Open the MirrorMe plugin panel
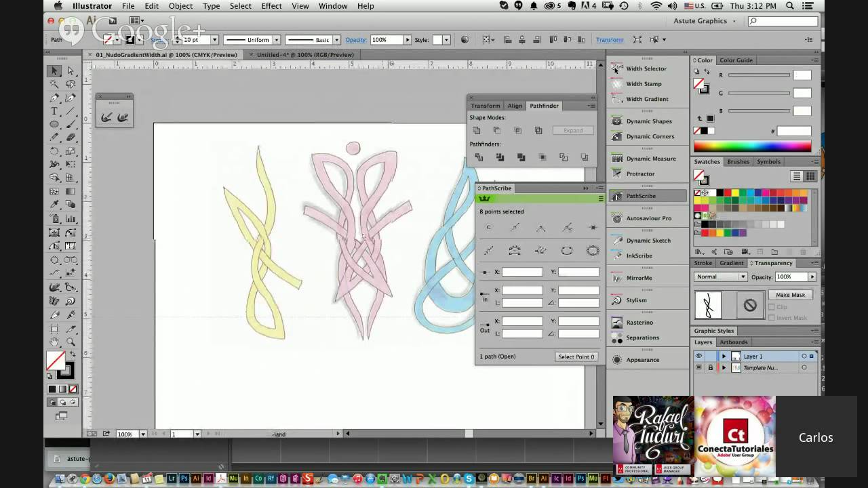 click(647, 278)
